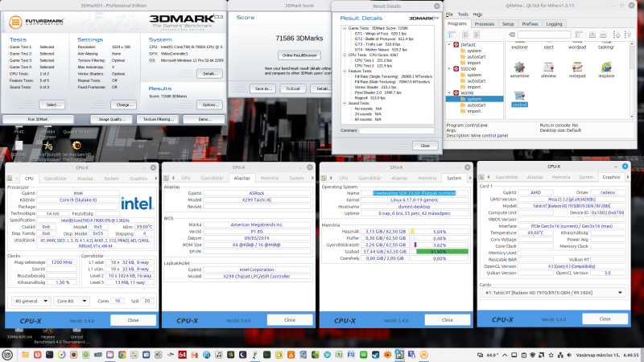Switch to the Prefixes tab in Q4Wine
Screen dimensions: 644x362
click(x=530, y=24)
